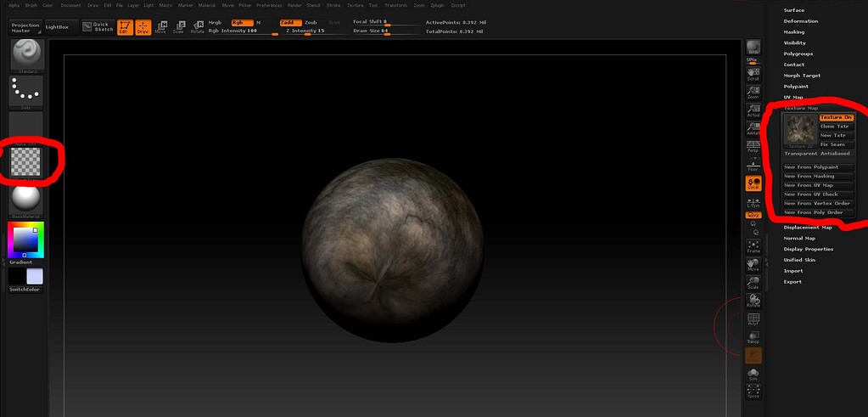868x417 pixels.
Task: Click the Clone Txtr button
Action: [x=836, y=127]
